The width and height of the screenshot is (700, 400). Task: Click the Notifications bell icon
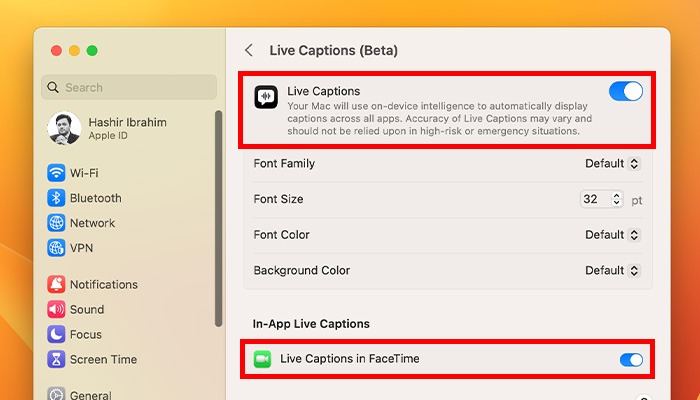[56, 284]
